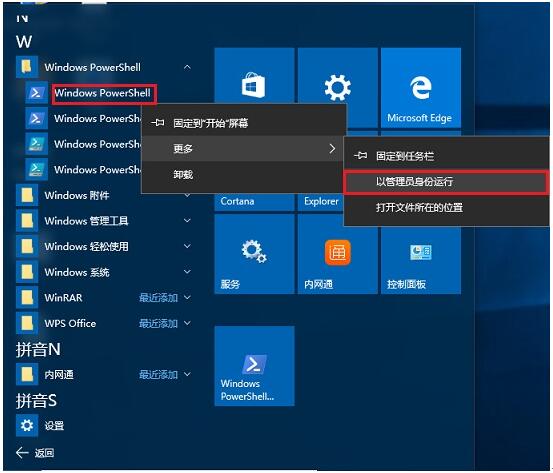Click the WPS Office label
The width and height of the screenshot is (553, 473).
pyautogui.click(x=70, y=323)
